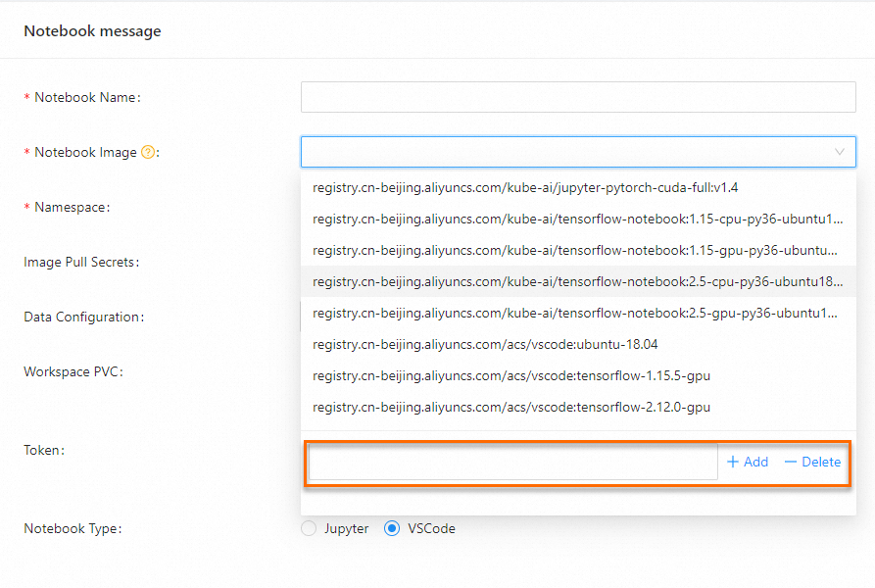Select vscode:ubuntu-18.04 image option
This screenshot has width=875, height=588.
578,344
